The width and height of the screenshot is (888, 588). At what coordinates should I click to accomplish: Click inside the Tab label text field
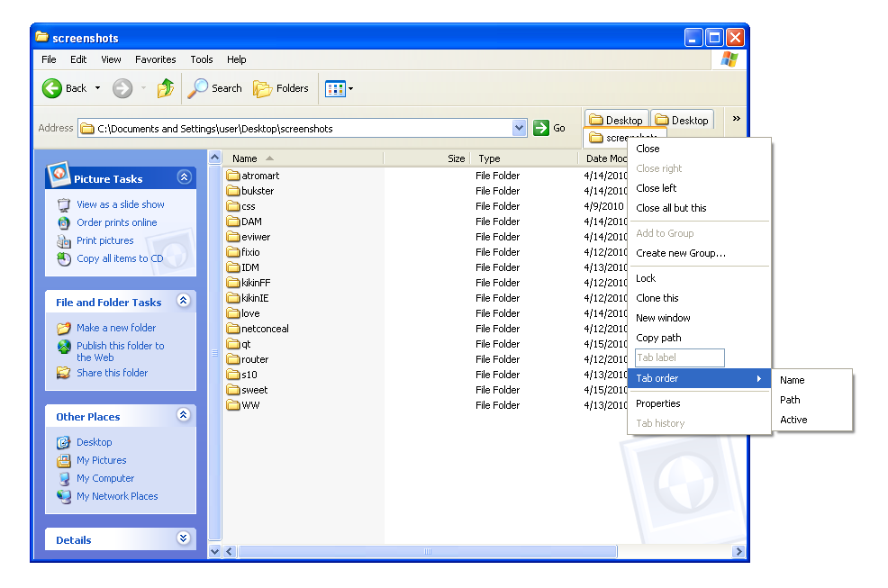(x=679, y=357)
